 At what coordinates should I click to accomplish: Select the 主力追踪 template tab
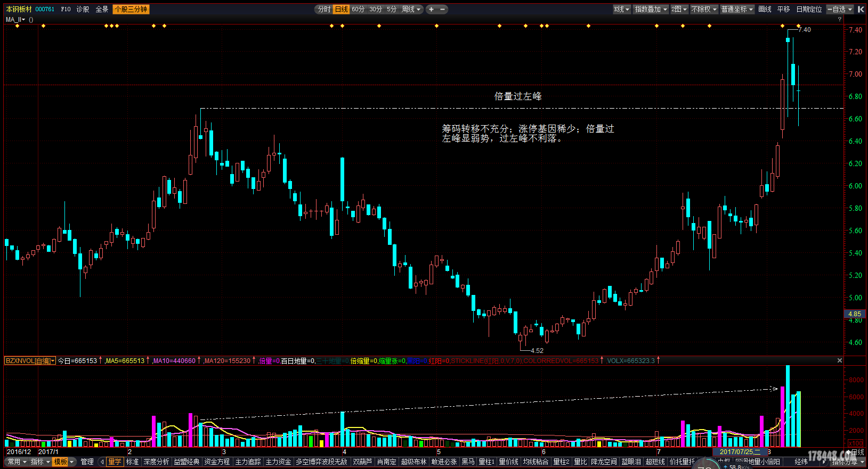(x=248, y=462)
